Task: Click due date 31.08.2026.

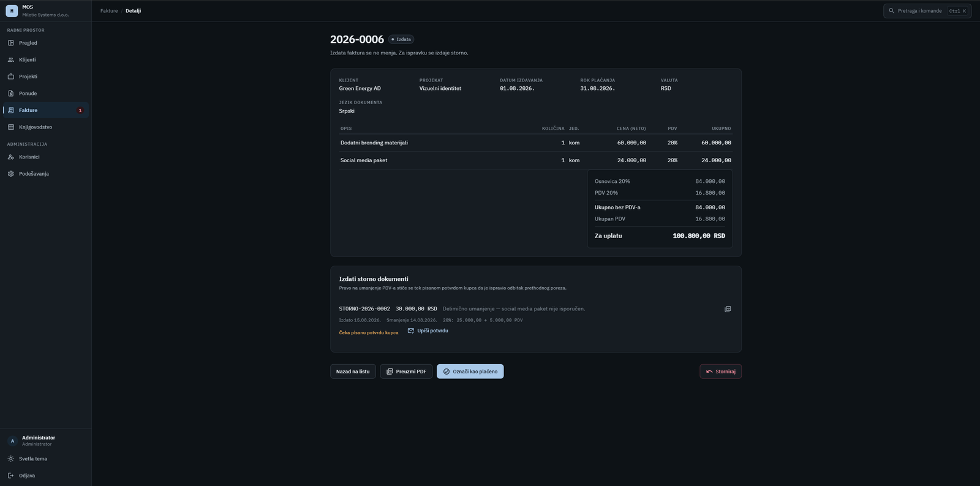Action: 598,89
